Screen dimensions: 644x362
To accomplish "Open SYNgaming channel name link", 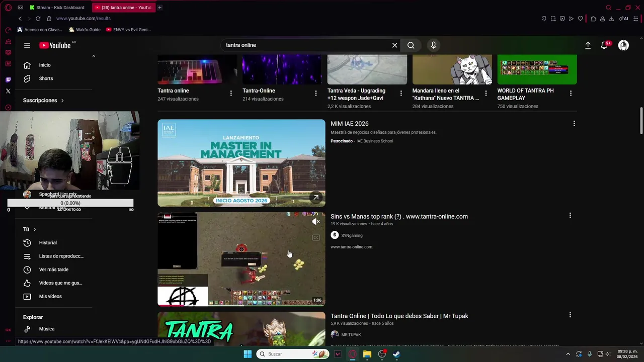I will [352, 235].
